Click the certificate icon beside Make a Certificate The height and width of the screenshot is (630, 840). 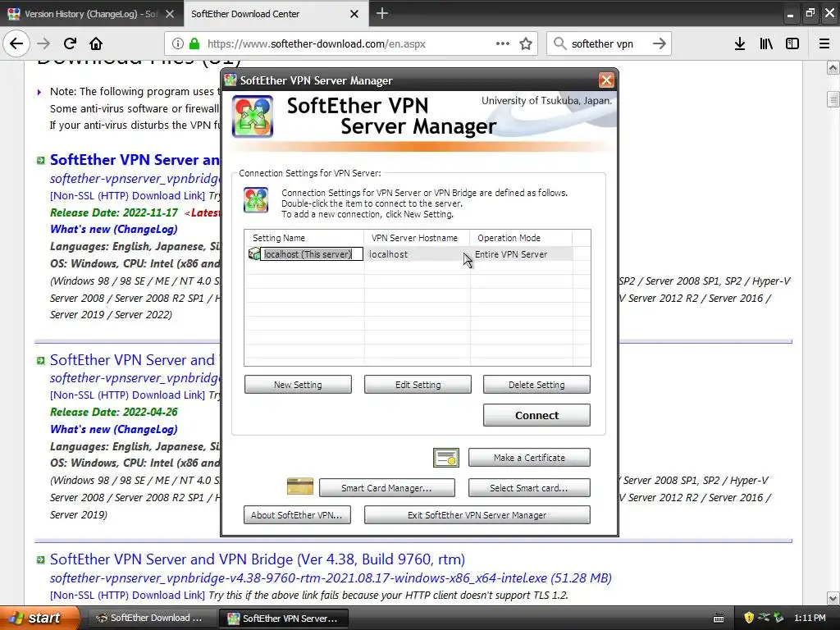pyautogui.click(x=446, y=458)
